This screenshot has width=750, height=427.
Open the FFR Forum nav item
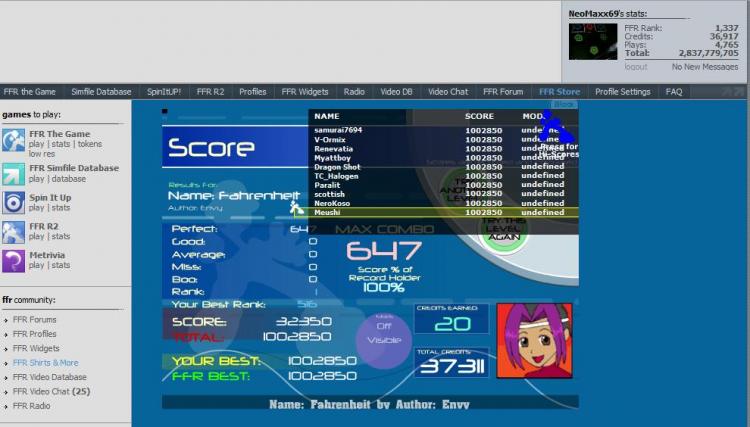(x=503, y=92)
